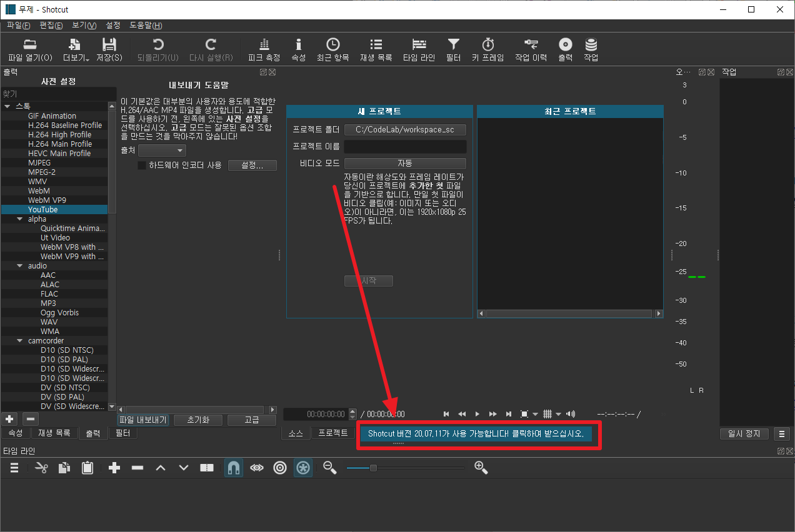Click the 파일 내보내기 button
This screenshot has height=532, width=795.
pos(143,420)
